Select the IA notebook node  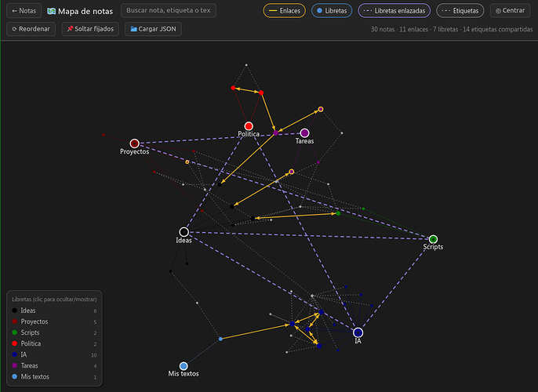[x=358, y=332]
